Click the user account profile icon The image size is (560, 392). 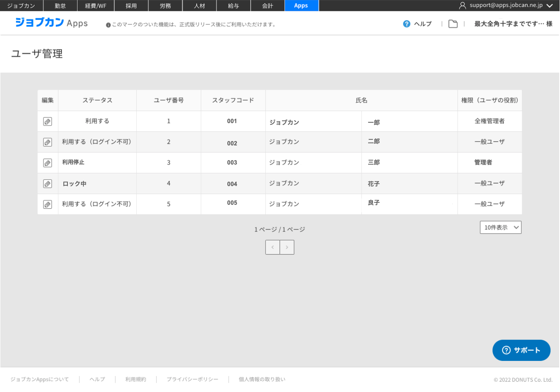[x=462, y=6]
